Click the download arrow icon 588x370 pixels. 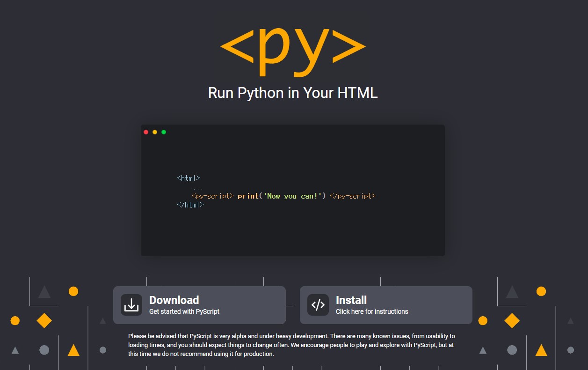131,305
